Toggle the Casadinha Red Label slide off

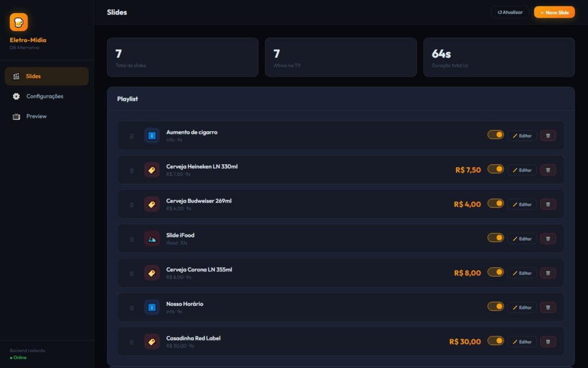point(496,341)
